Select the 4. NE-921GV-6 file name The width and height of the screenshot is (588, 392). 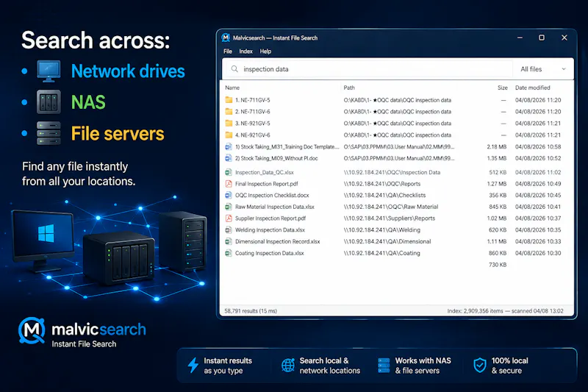pos(252,135)
